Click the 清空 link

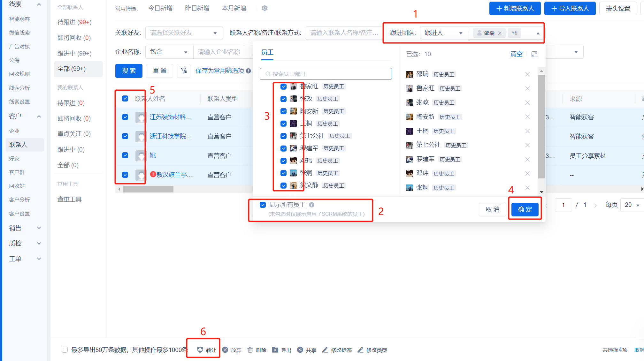click(x=516, y=54)
